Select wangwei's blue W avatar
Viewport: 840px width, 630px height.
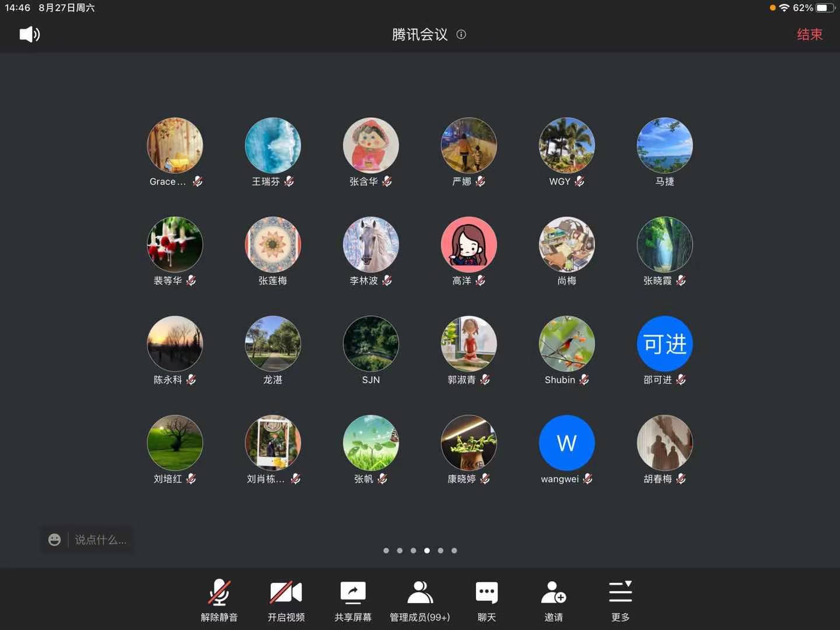tap(566, 443)
